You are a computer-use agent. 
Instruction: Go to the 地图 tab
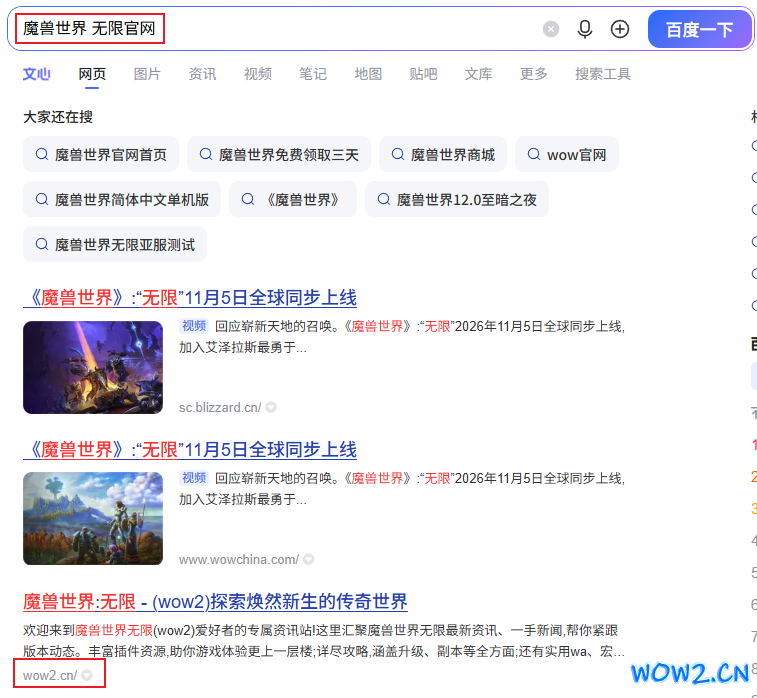(368, 74)
